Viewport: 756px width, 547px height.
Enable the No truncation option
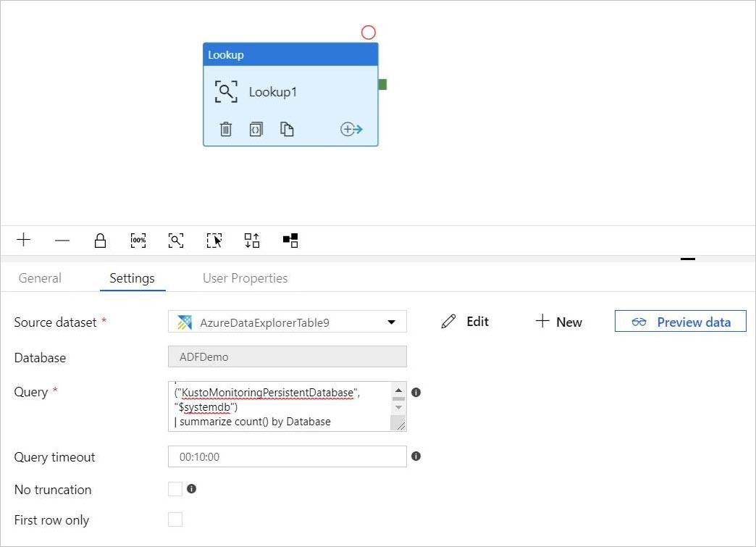(x=174, y=490)
